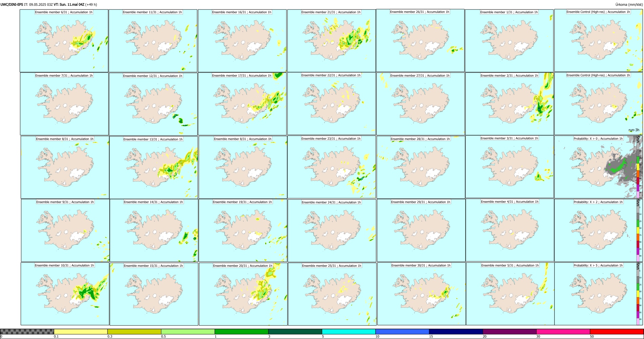Click the 'Ensemble member 1/31' title label

point(509,12)
